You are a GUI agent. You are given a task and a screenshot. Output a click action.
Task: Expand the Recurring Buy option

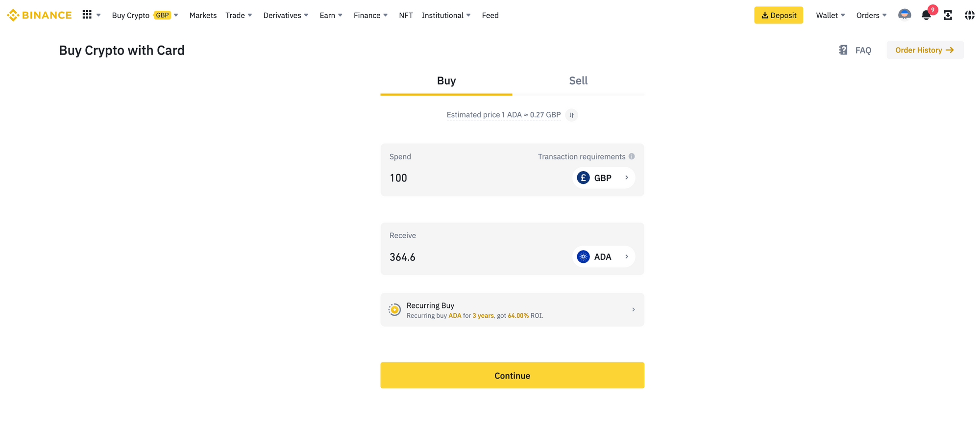[x=512, y=309]
